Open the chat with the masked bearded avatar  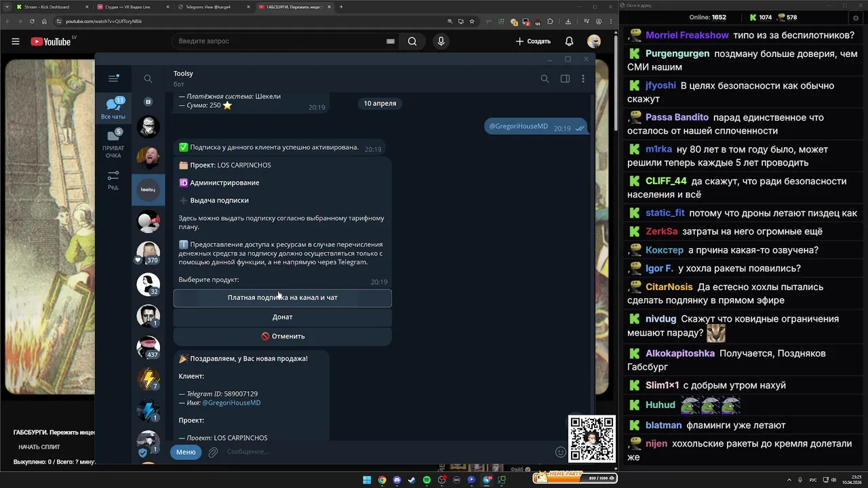[x=148, y=127]
